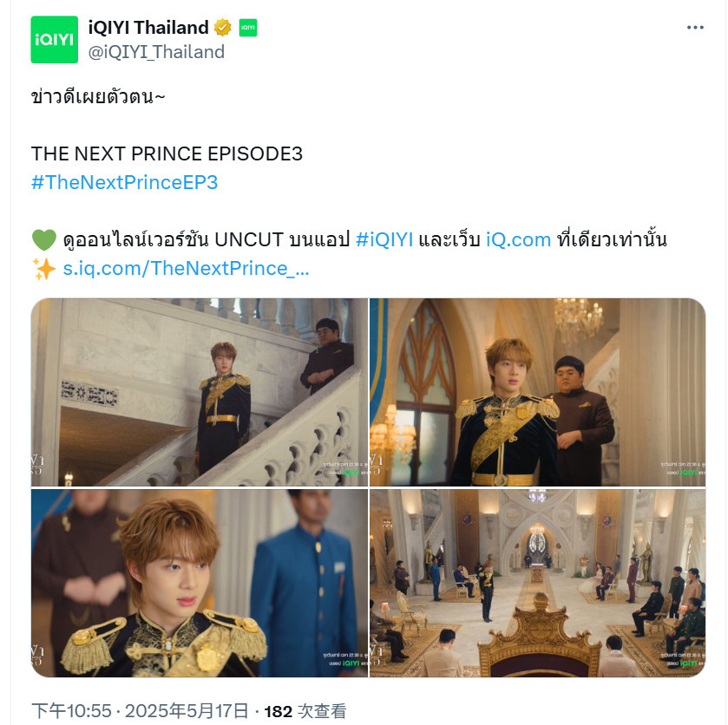Open the staircase scene photo
Viewport: 728px width, 725px height.
pyautogui.click(x=200, y=392)
